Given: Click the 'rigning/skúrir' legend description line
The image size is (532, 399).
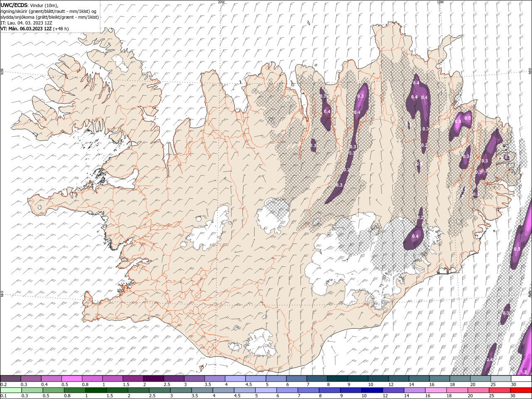Looking at the screenshot, I should (x=48, y=11).
